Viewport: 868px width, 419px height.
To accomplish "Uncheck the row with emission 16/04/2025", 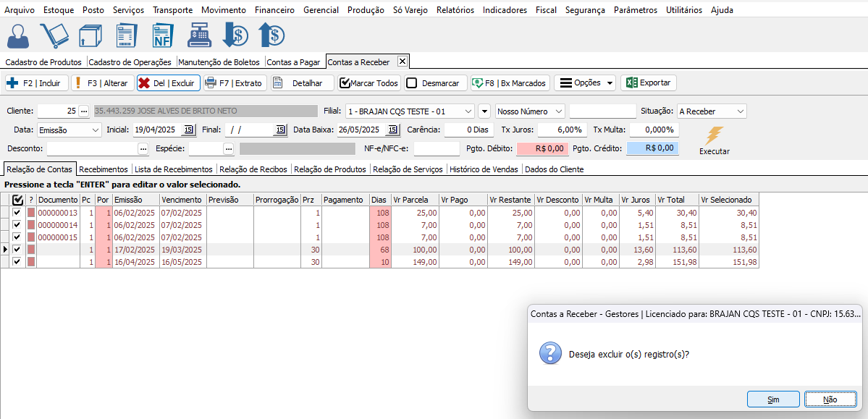I will [18, 262].
